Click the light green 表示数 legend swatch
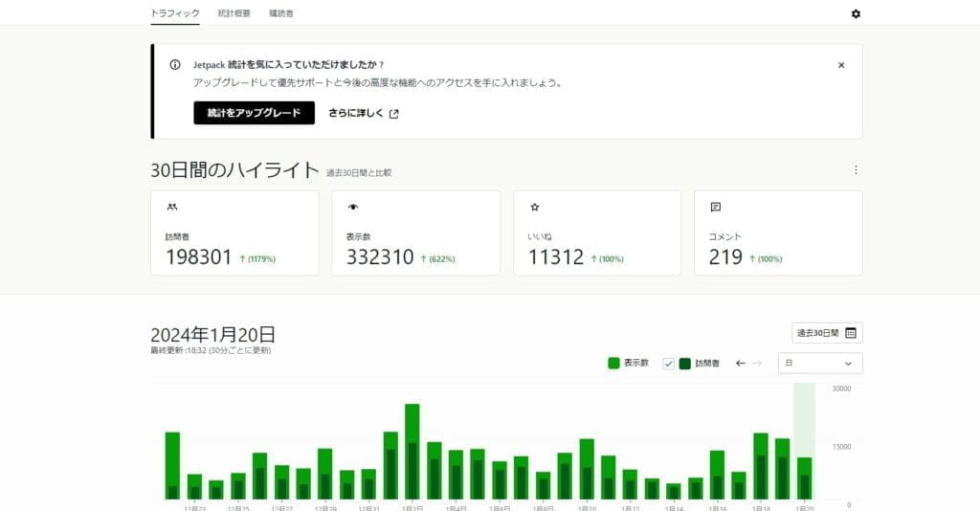Image resolution: width=980 pixels, height=511 pixels. tap(613, 364)
